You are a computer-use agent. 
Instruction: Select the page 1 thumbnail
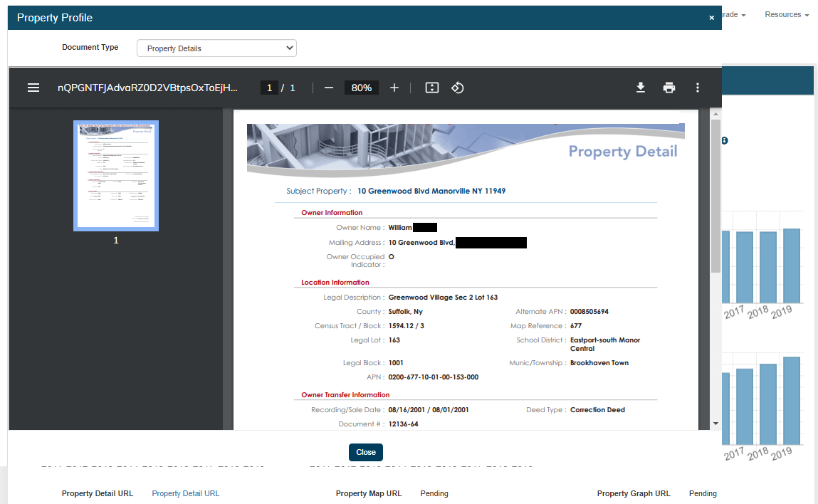pos(116,176)
